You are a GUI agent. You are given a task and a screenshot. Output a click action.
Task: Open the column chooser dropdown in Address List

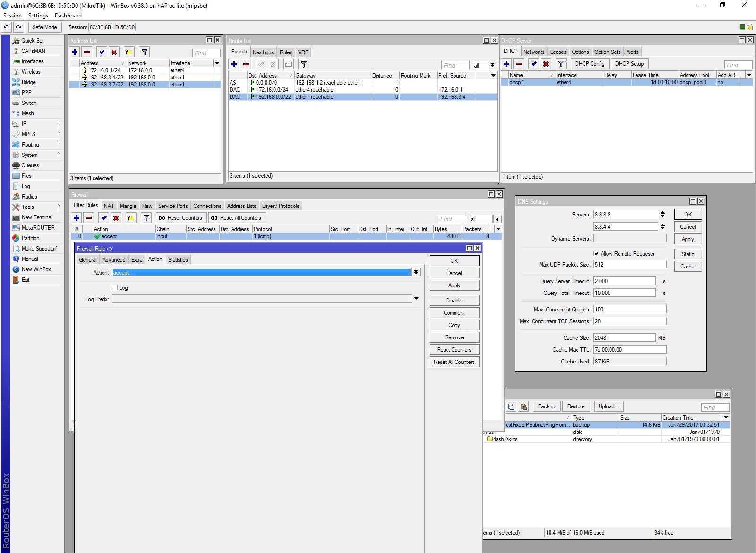[x=217, y=63]
